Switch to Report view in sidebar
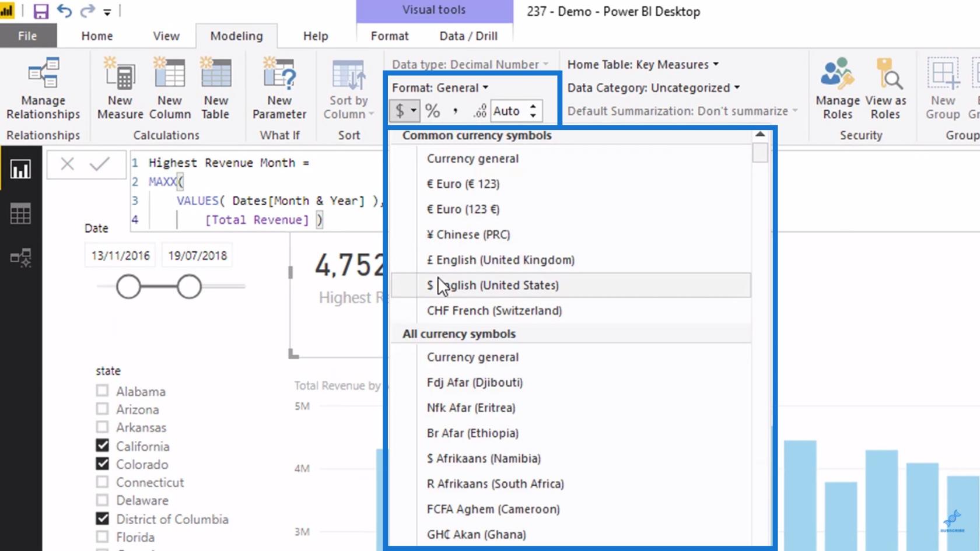 [20, 170]
